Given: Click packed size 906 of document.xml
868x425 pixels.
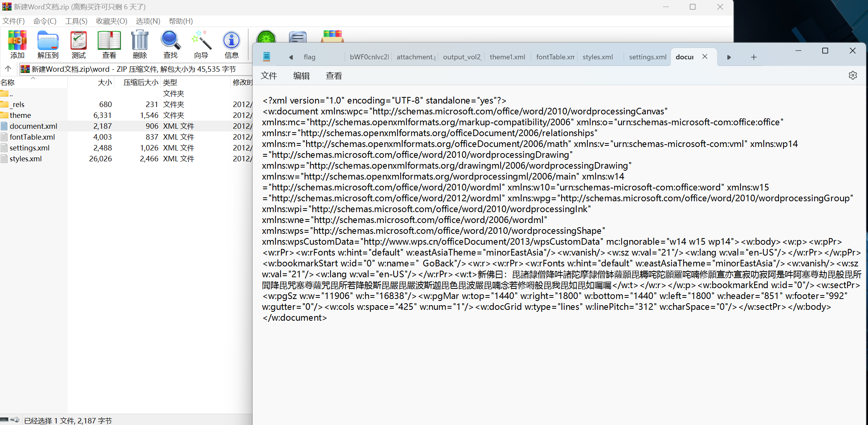Looking at the screenshot, I should point(152,126).
